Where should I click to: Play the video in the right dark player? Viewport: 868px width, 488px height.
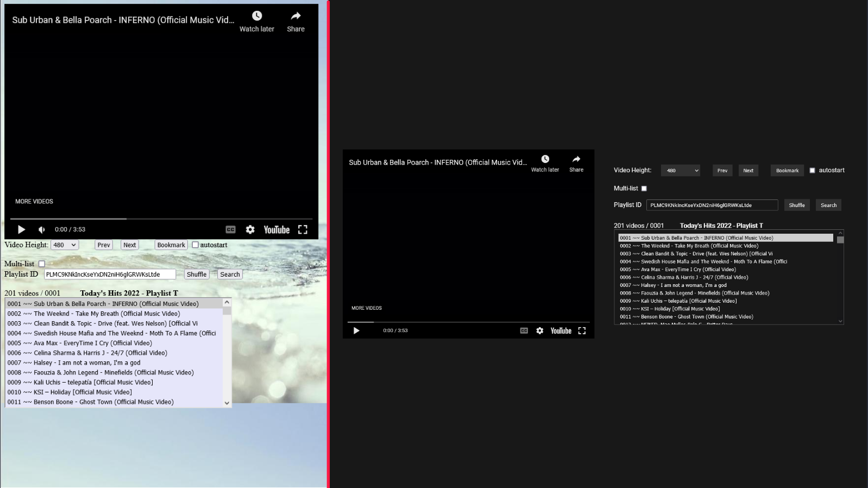[356, 330]
